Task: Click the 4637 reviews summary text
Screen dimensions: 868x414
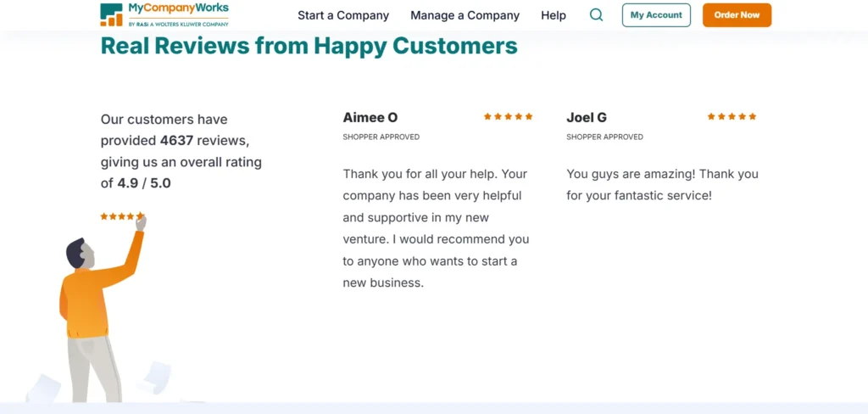Action: [x=181, y=151]
